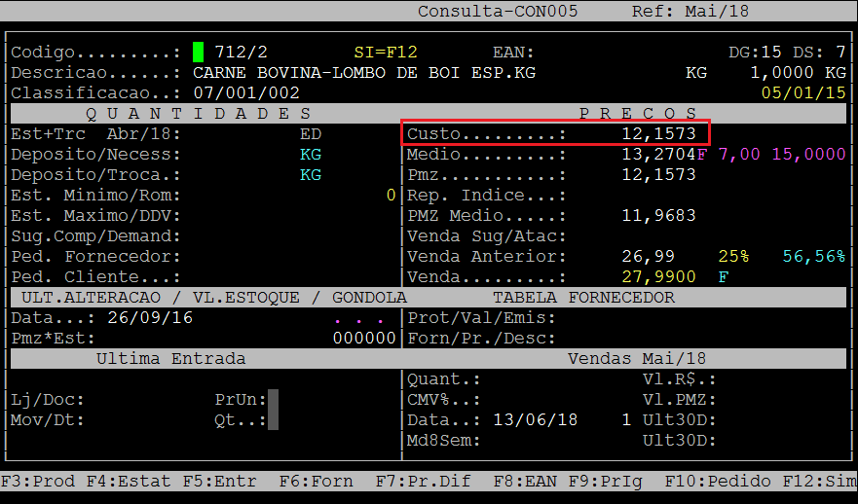
Task: Click the Consulta-CON005 title text
Action: pyautogui.click(x=498, y=11)
